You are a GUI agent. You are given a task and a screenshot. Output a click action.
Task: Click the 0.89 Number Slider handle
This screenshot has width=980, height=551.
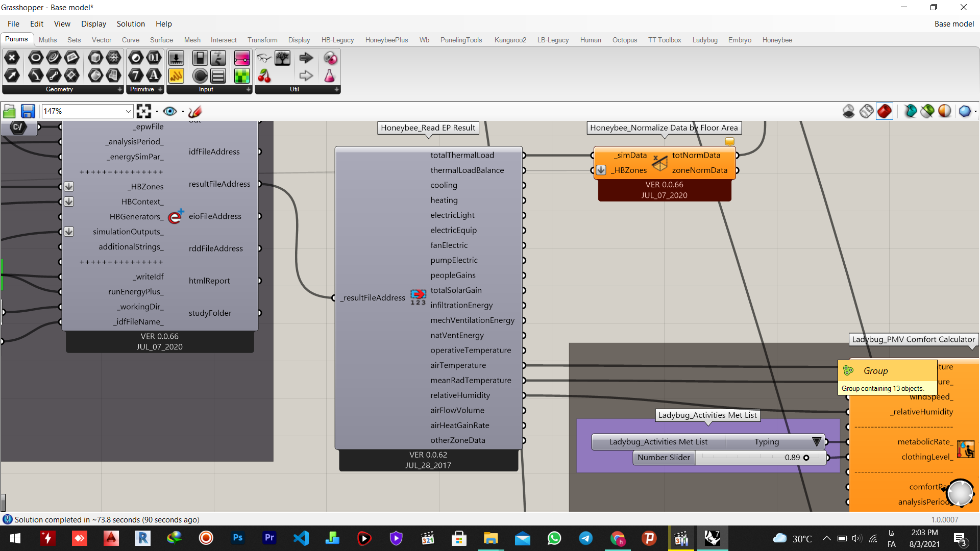(806, 458)
